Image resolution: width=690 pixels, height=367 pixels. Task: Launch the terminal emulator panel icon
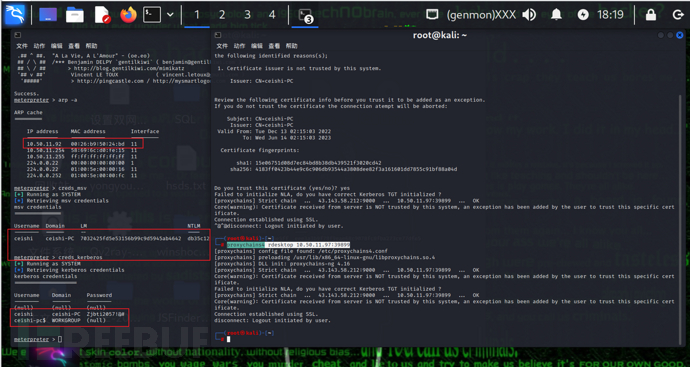tap(152, 15)
